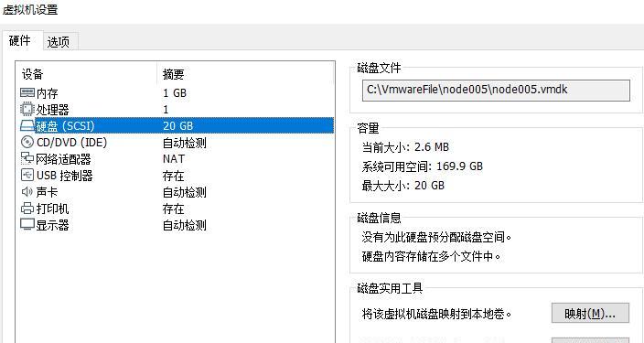Select the 处理器 device row label

click(x=52, y=110)
